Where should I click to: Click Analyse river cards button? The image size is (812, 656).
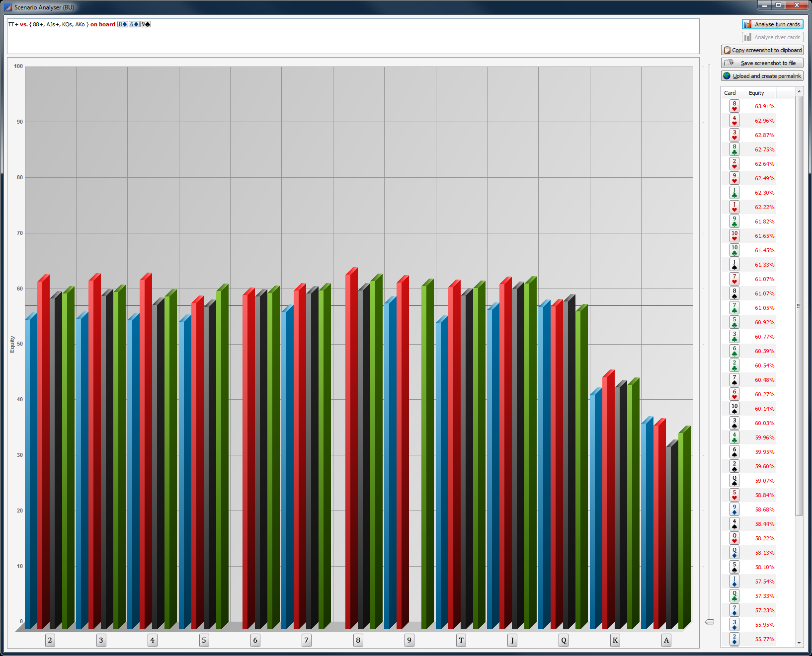pos(772,37)
